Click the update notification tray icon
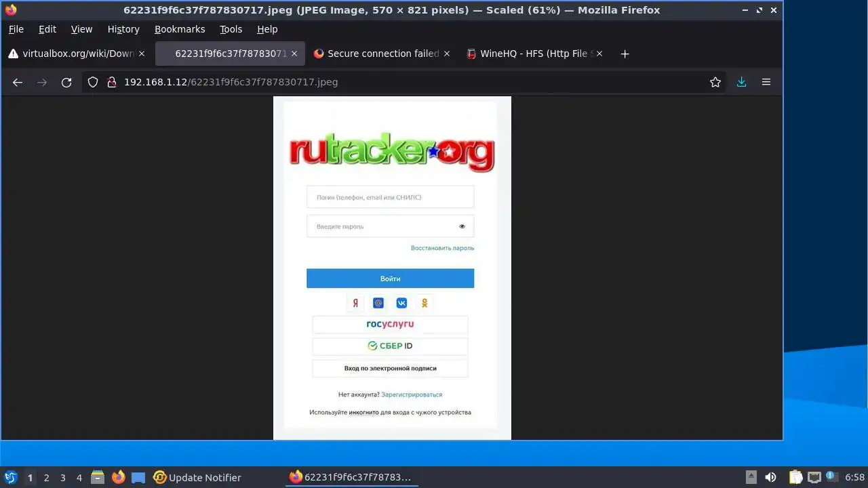The image size is (868, 488). 832,476
